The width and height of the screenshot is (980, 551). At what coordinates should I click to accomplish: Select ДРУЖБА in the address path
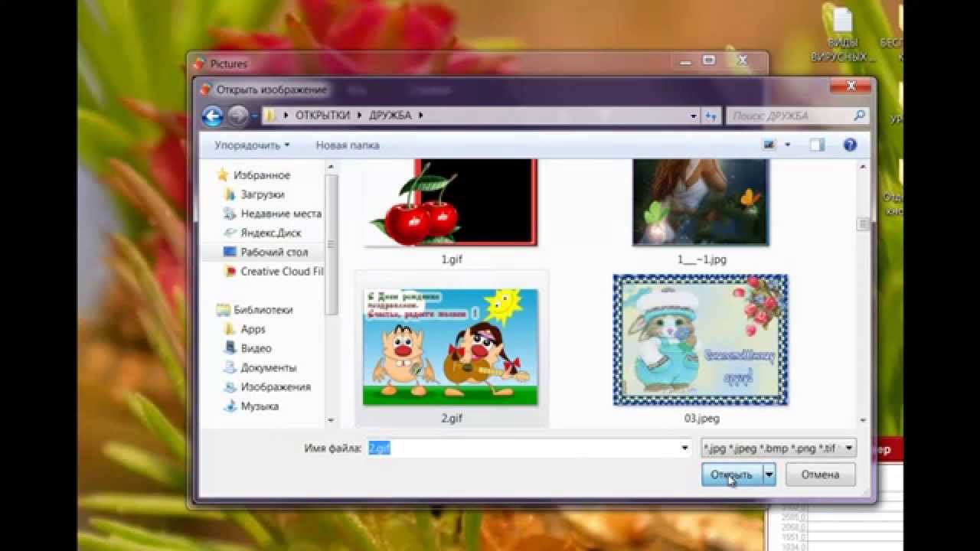390,116
